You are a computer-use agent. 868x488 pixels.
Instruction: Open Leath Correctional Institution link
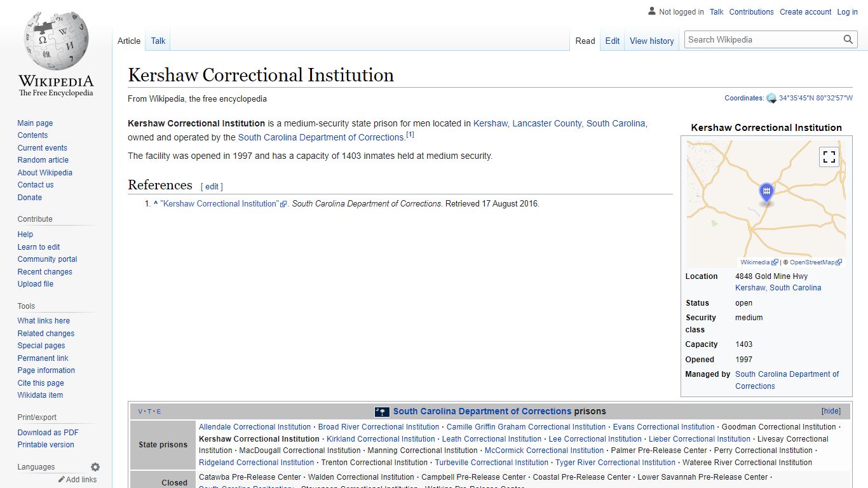(x=492, y=439)
